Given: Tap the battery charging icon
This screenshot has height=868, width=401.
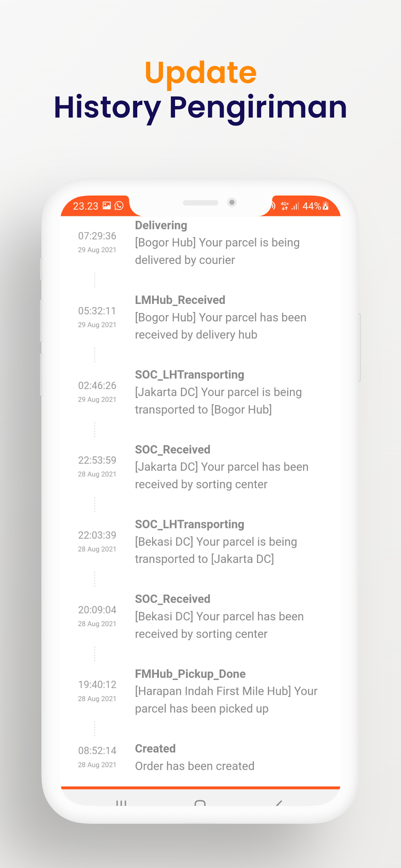Looking at the screenshot, I should (326, 206).
